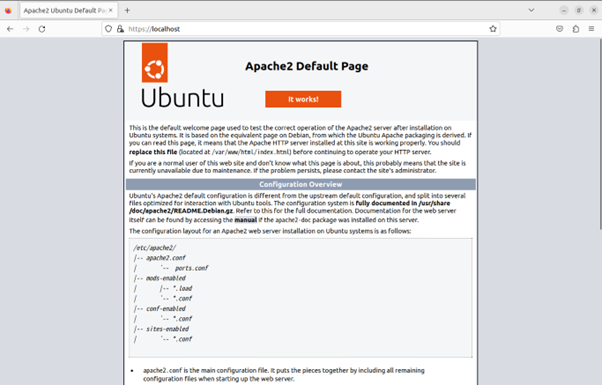Image resolution: width=602 pixels, height=385 pixels.
Task: Open the manual link
Action: point(246,220)
